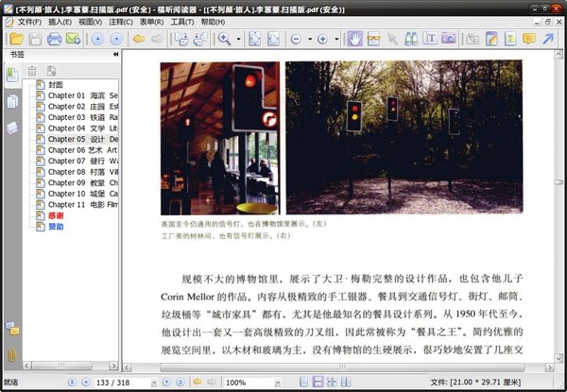Image resolution: width=567 pixels, height=392 pixels.
Task: Open the zoom percentage dropdown arrow
Action: point(278,383)
